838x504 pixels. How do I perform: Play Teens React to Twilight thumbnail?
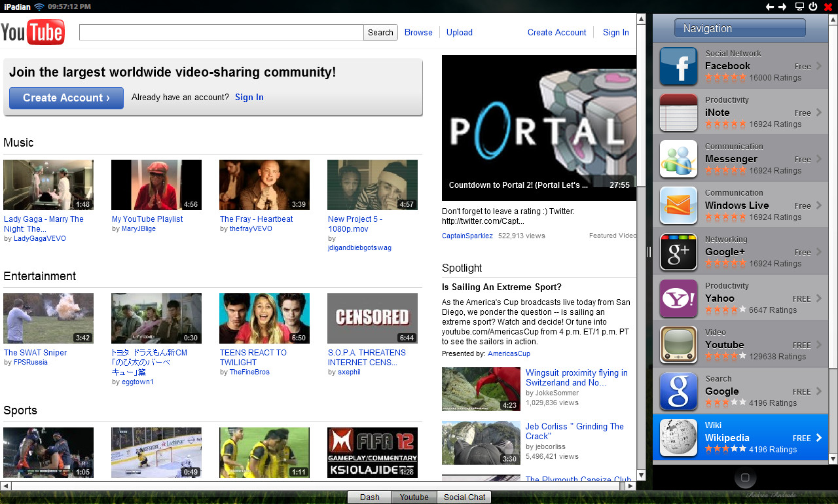[x=264, y=318]
